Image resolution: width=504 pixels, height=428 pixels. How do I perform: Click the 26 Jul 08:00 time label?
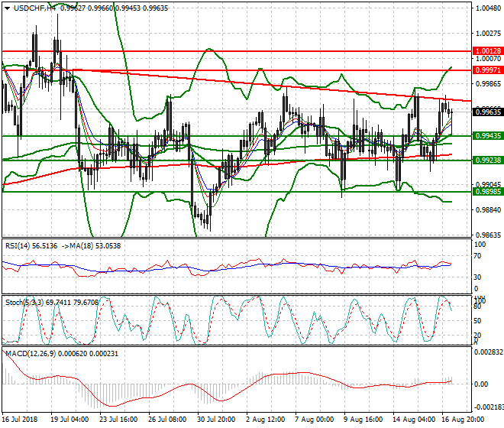pyautogui.click(x=167, y=420)
